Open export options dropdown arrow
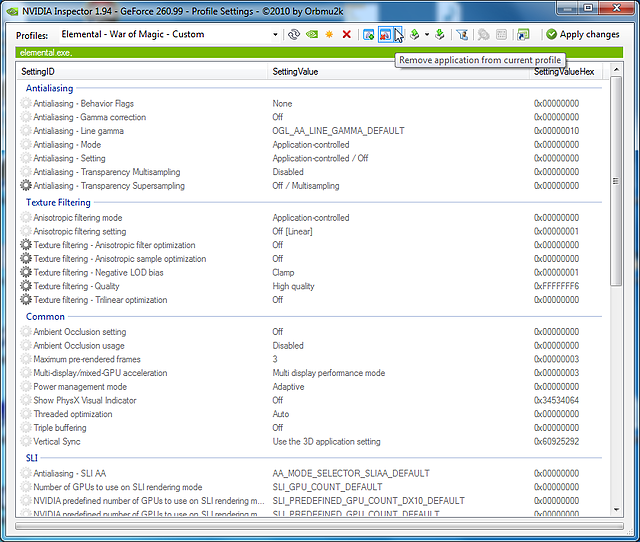Image resolution: width=640 pixels, height=542 pixels. [x=427, y=35]
